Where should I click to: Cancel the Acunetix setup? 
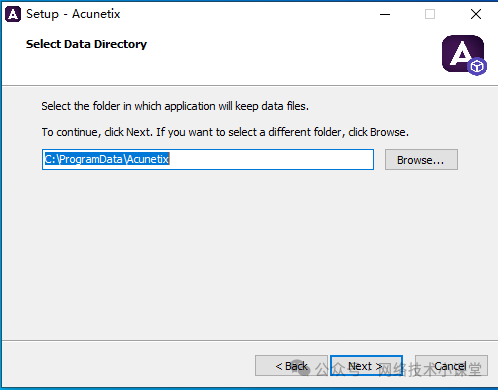point(451,366)
